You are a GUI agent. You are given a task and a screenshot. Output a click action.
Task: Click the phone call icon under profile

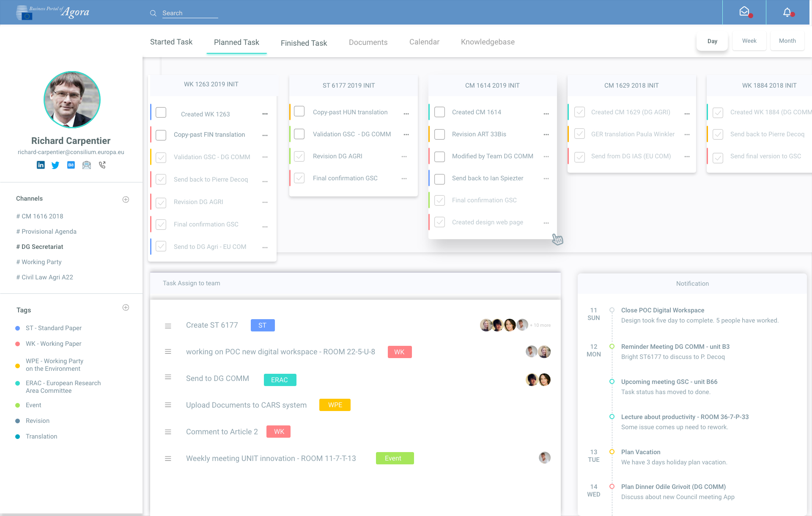click(102, 165)
